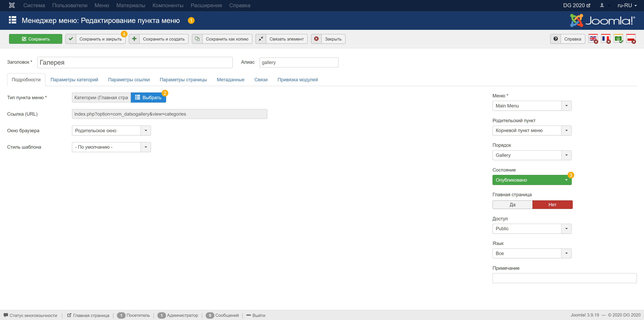Click the Примечание note field

564,278
